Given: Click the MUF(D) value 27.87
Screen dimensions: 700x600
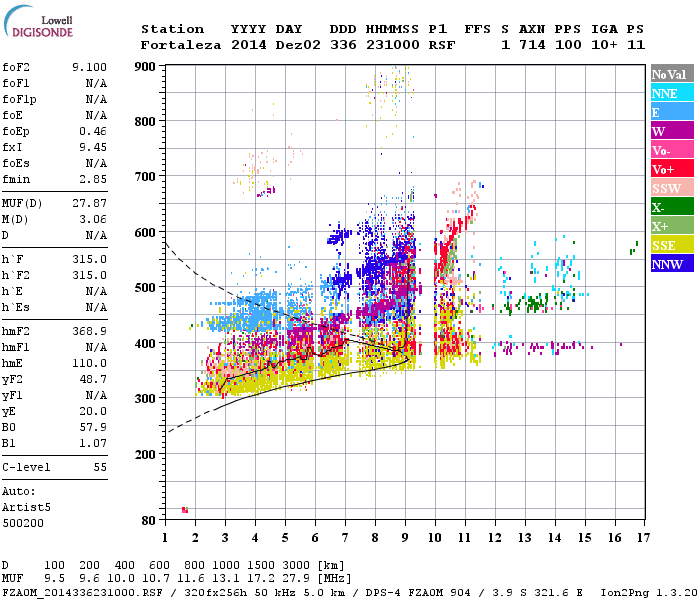Looking at the screenshot, I should click(89, 204).
